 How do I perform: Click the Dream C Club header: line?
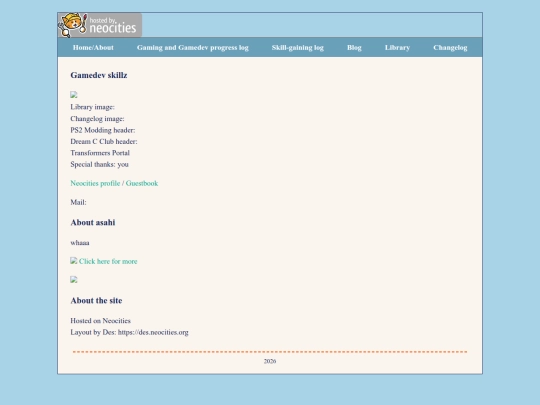click(x=104, y=142)
